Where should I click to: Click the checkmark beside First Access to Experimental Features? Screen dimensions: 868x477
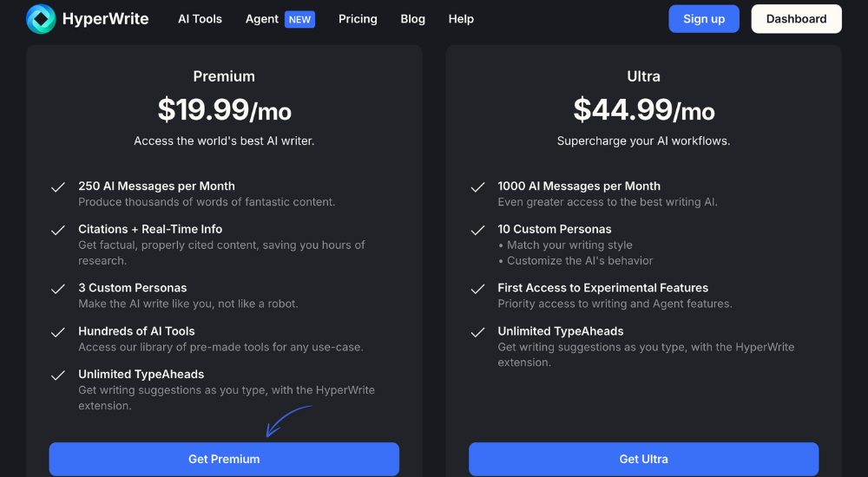[x=477, y=290]
